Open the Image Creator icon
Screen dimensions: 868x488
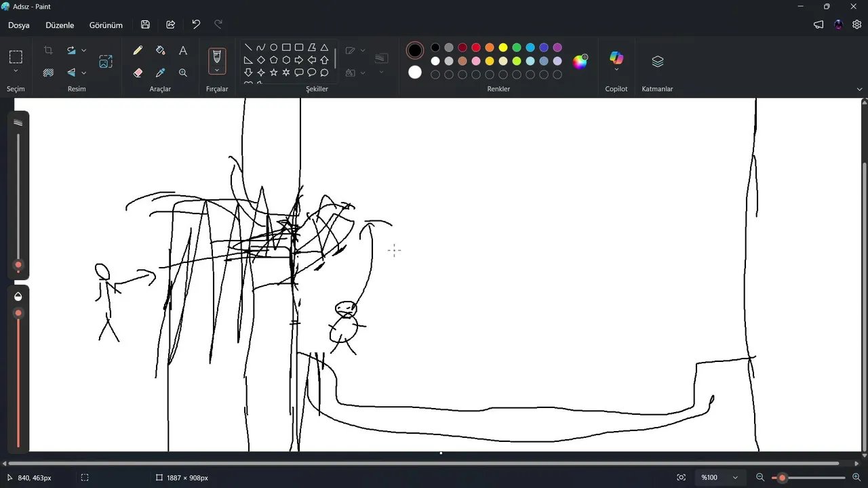[x=106, y=61]
